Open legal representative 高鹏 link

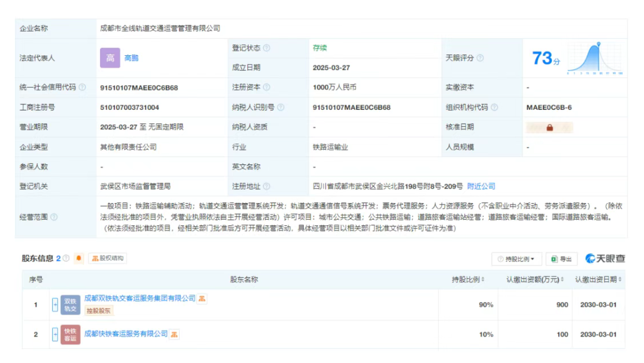point(131,58)
